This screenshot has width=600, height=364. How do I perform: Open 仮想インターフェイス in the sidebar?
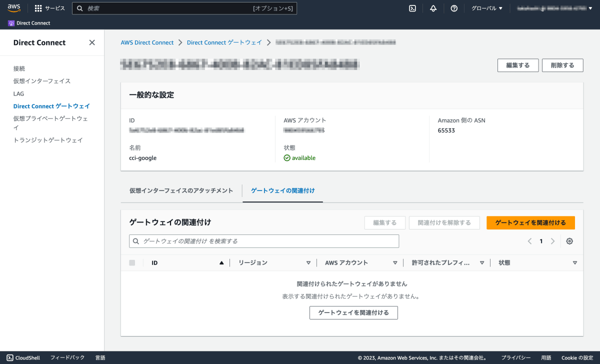point(42,81)
